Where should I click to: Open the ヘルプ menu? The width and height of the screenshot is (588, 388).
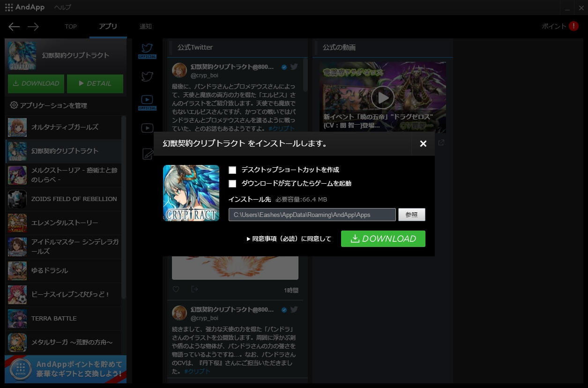[63, 7]
